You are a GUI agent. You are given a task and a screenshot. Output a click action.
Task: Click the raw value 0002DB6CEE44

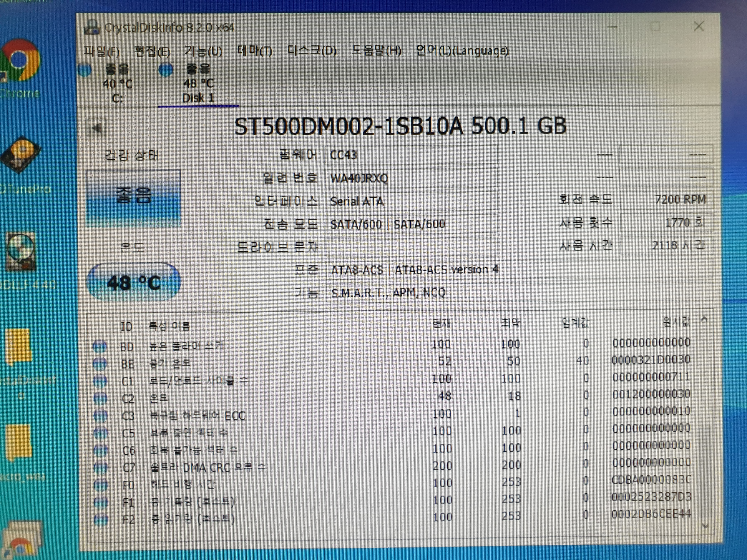pos(651,514)
